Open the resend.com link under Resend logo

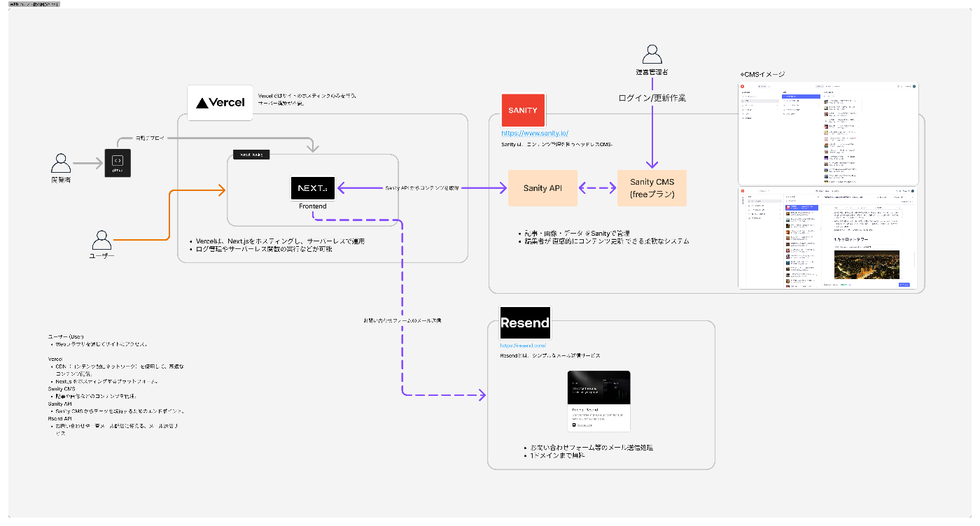click(522, 346)
